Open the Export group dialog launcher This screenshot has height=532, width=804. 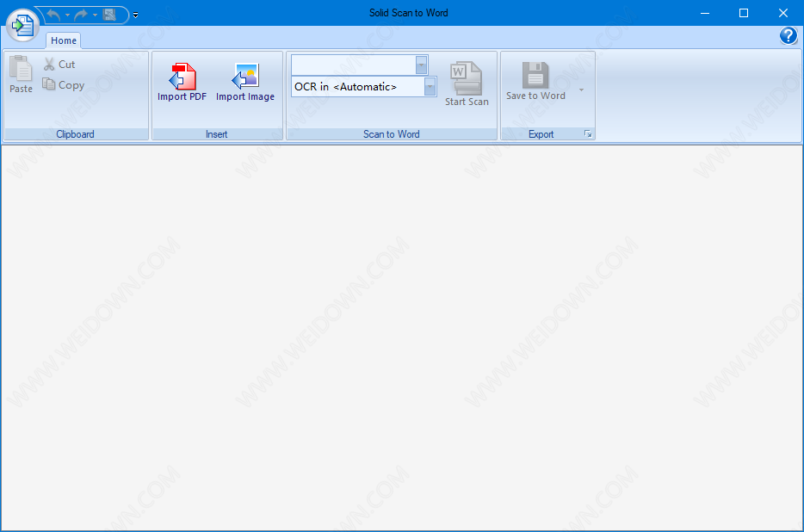[x=588, y=134]
